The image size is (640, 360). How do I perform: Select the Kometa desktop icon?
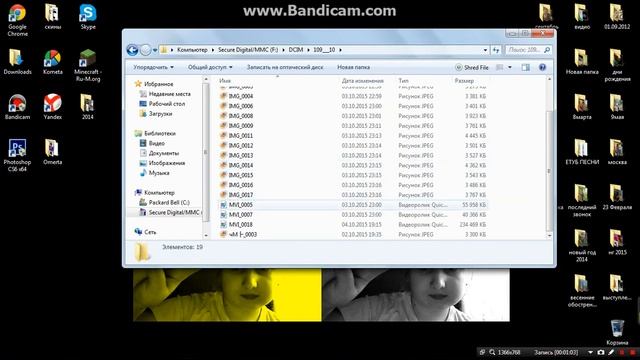[x=53, y=62]
